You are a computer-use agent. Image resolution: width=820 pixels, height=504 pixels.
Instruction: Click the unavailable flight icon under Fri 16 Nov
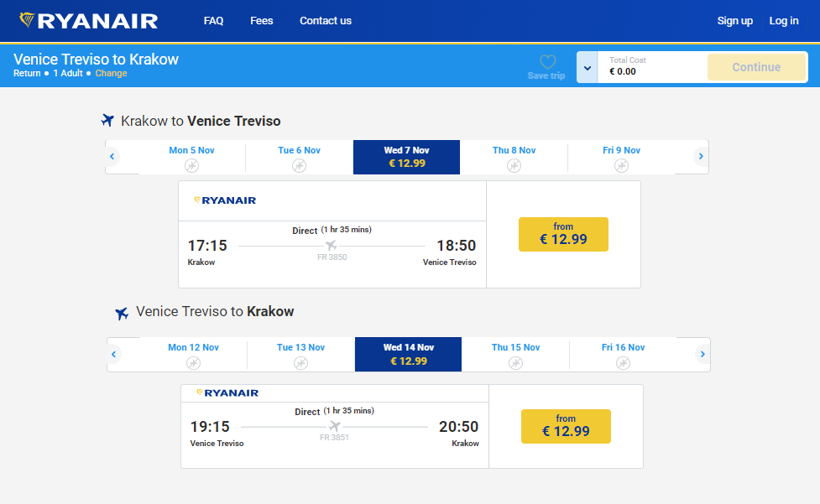623,363
